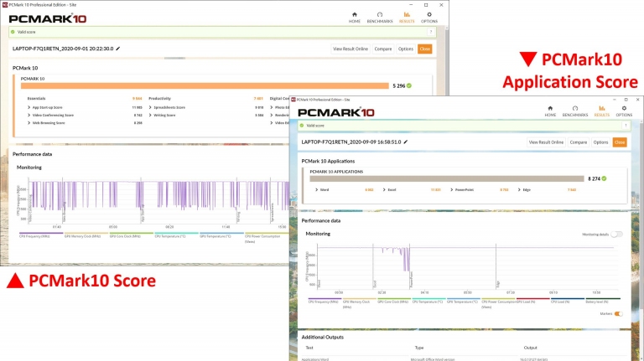Click the PCMark 10 Applications heading
644x361 pixels.
(328, 161)
